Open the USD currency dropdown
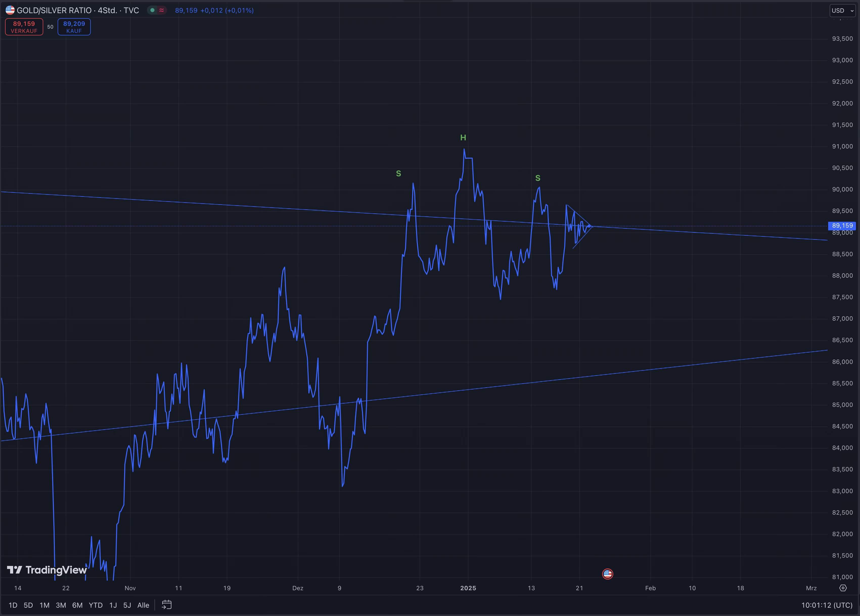Screen dimensions: 860x616 [x=842, y=11]
